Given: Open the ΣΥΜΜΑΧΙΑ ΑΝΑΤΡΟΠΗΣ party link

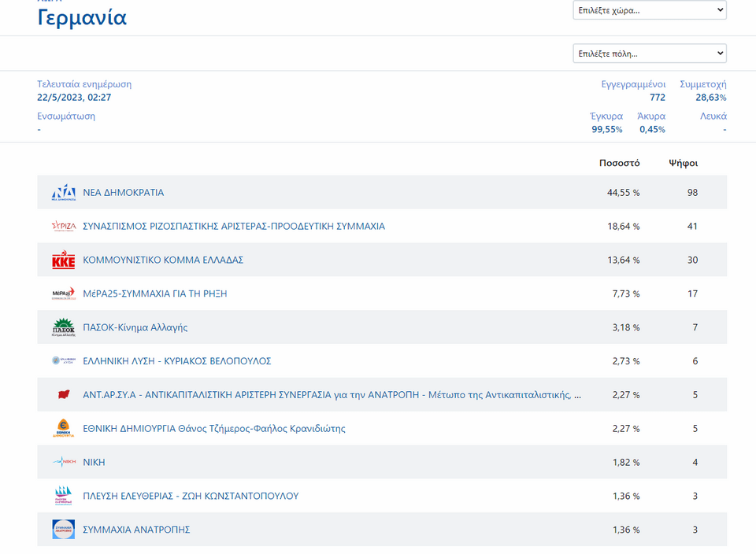Looking at the screenshot, I should (x=136, y=530).
